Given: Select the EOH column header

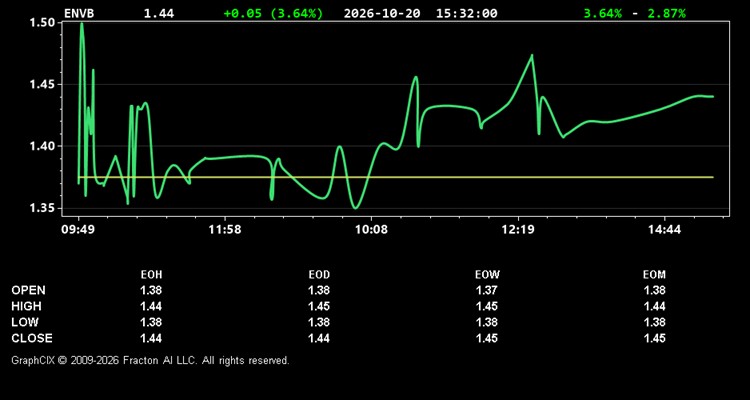Looking at the screenshot, I should pyautogui.click(x=151, y=275).
